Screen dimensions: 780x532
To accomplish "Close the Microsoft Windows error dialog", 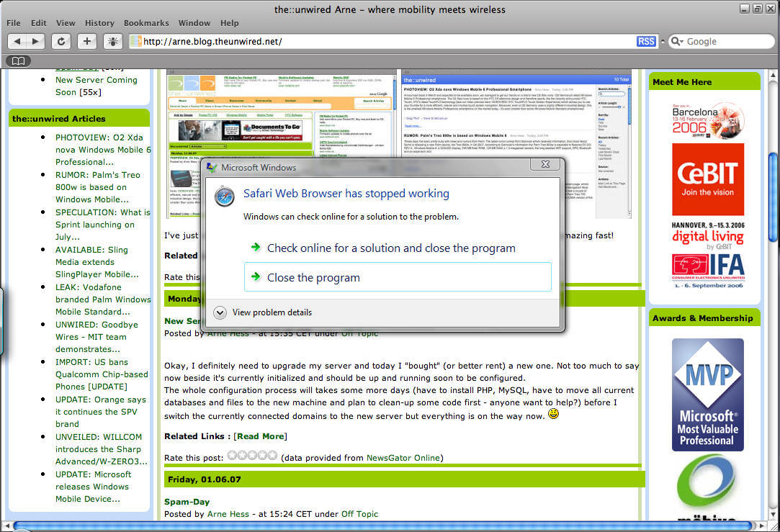I will click(x=545, y=166).
